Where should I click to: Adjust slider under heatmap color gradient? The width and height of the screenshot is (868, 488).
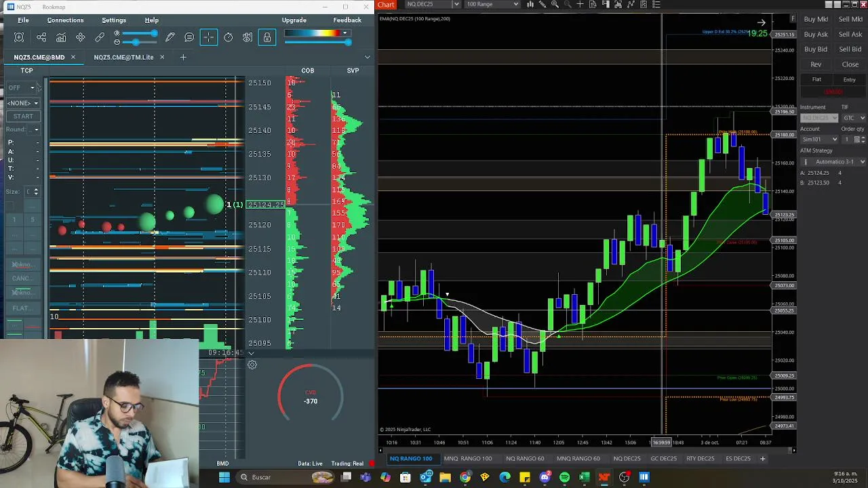[x=318, y=42]
